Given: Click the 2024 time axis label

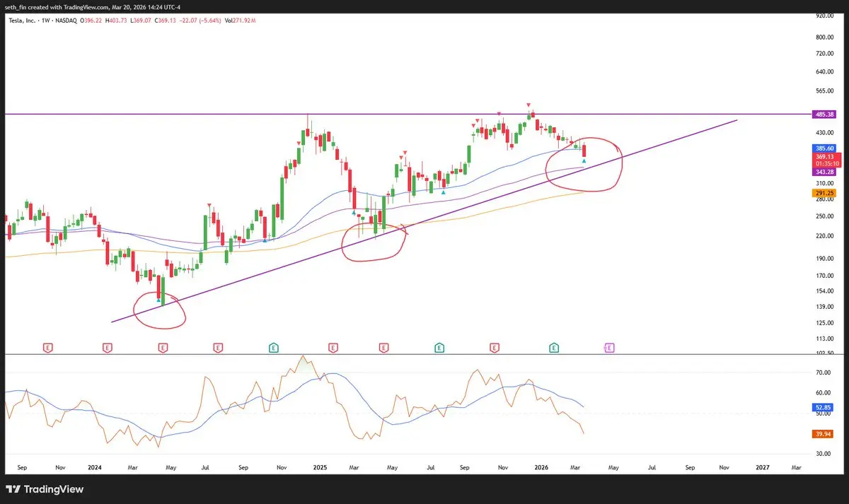Looking at the screenshot, I should click(95, 467).
